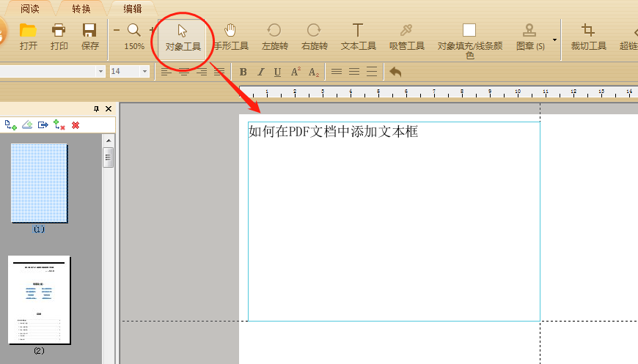The height and width of the screenshot is (364, 638).
Task: Switch to the 阅读 tab
Action: click(30, 9)
